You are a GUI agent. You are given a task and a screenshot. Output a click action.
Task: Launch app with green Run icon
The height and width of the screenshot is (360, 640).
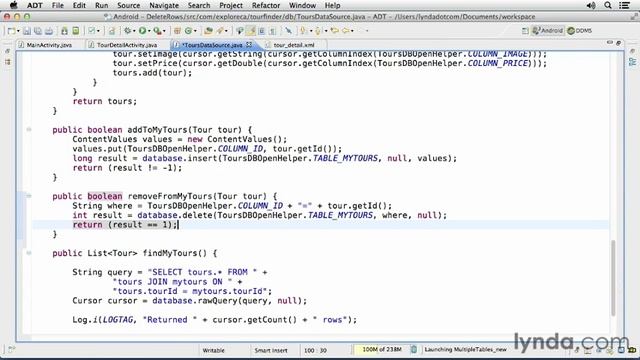click(x=142, y=31)
